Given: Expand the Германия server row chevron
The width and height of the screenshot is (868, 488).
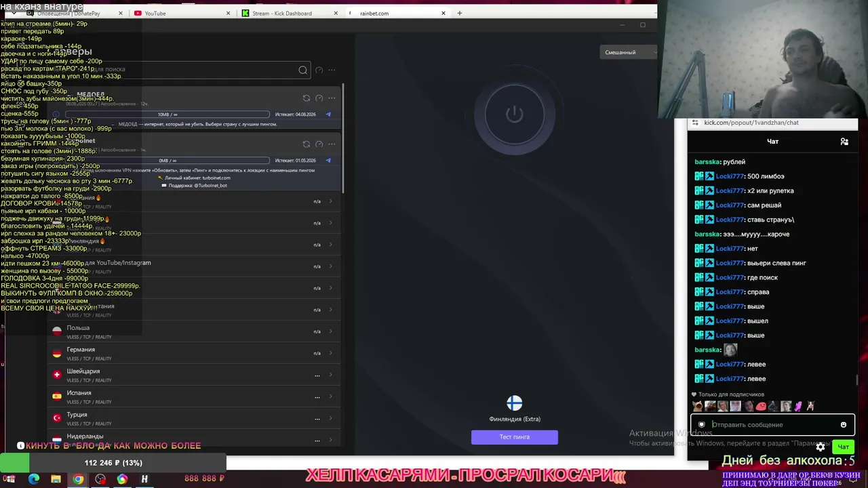Looking at the screenshot, I should [x=331, y=353].
